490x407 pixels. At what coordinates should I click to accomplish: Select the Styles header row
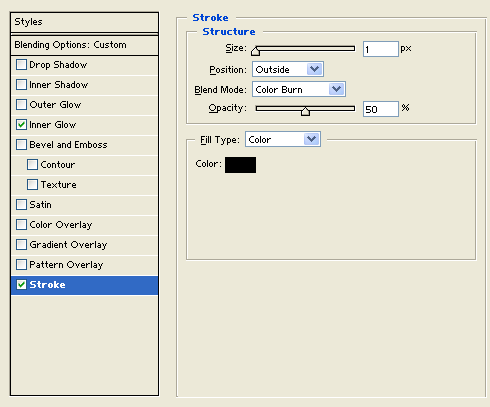click(84, 22)
